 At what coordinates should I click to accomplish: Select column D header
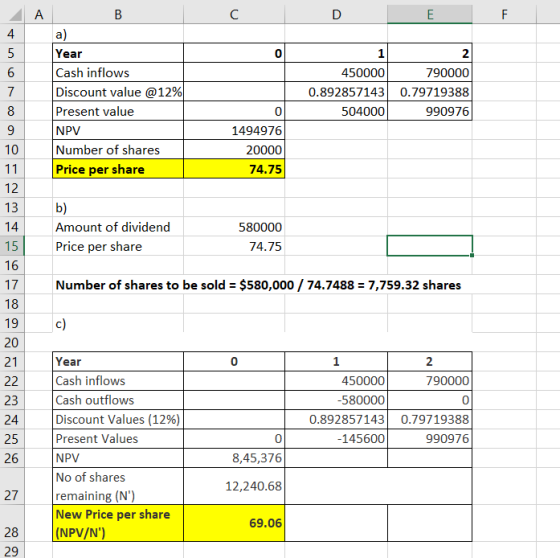[x=336, y=15]
